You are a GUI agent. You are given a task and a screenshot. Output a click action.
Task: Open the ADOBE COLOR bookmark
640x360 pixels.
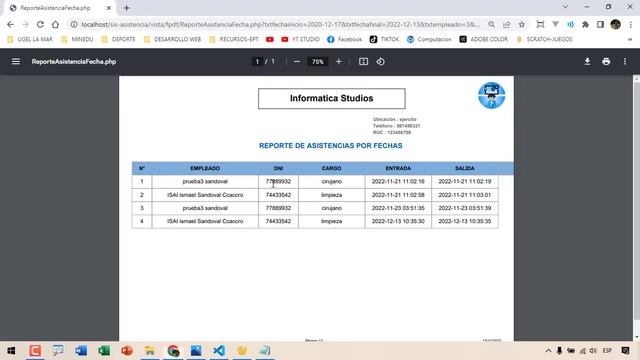coord(484,39)
